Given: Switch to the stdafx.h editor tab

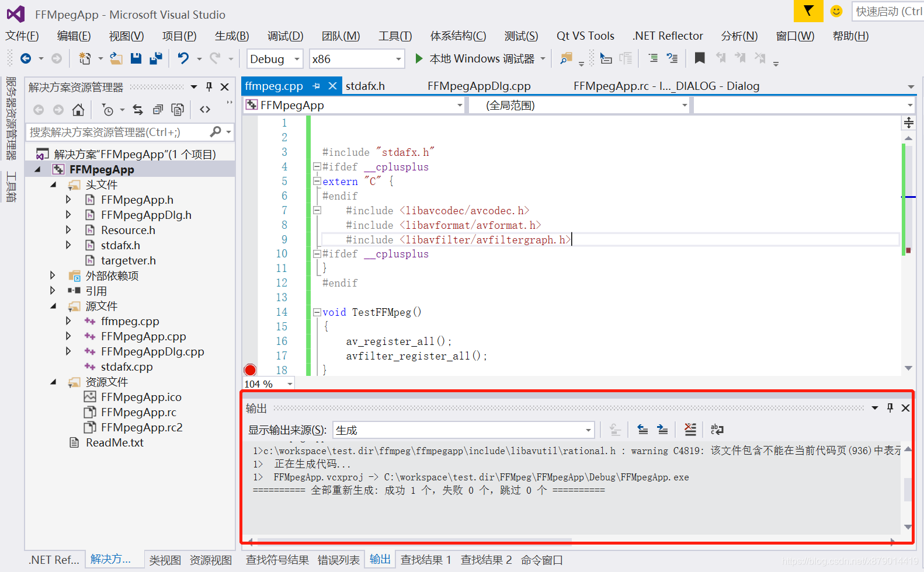Looking at the screenshot, I should click(x=365, y=86).
